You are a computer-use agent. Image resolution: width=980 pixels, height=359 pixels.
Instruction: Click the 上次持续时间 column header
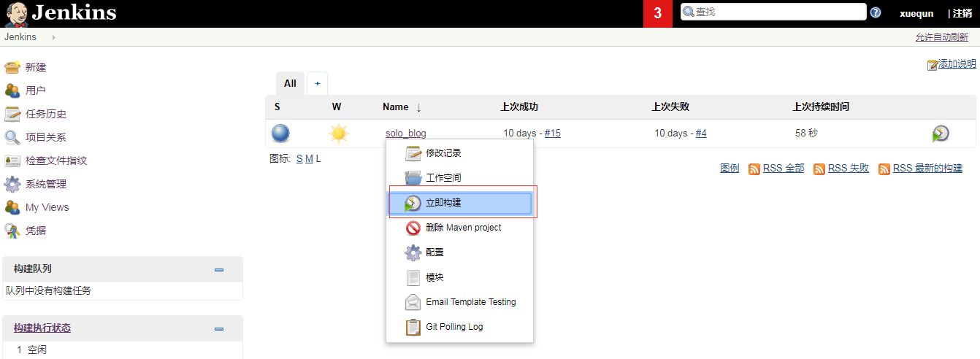click(x=821, y=107)
